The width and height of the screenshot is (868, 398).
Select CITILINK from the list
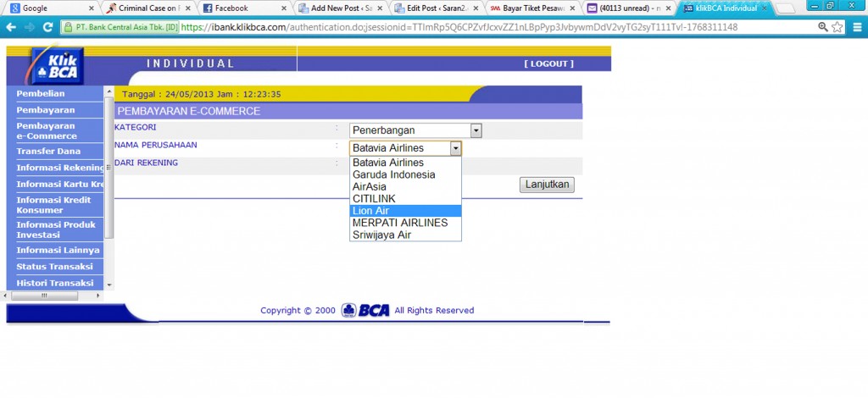(405, 199)
